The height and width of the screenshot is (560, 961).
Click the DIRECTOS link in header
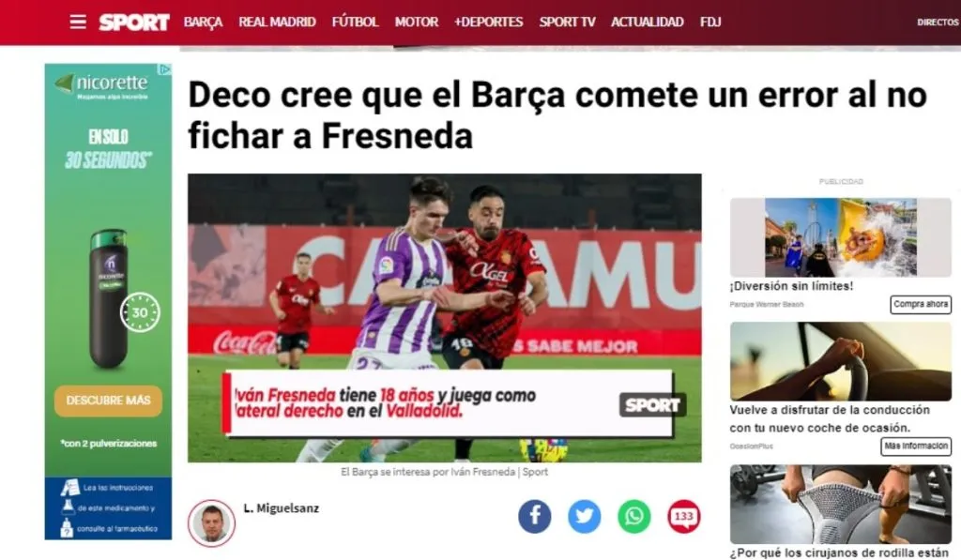point(938,23)
